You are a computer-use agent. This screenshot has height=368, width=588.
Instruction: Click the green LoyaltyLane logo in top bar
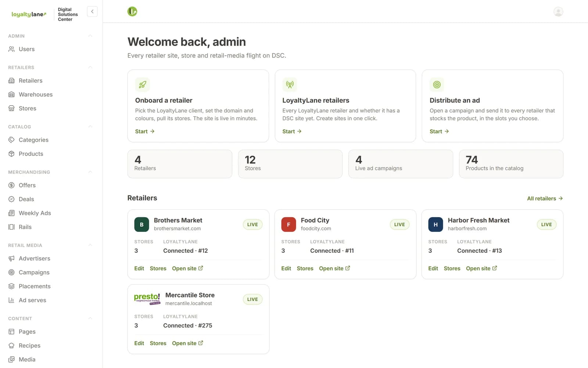pos(132,11)
